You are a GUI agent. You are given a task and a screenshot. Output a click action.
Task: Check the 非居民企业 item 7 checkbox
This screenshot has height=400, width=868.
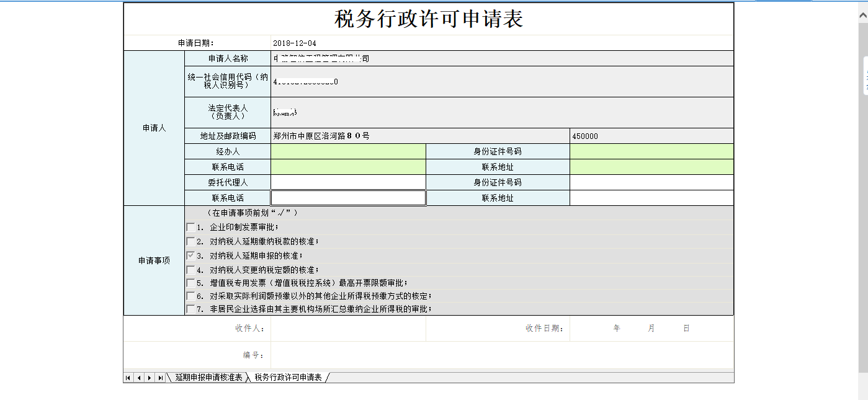[190, 309]
